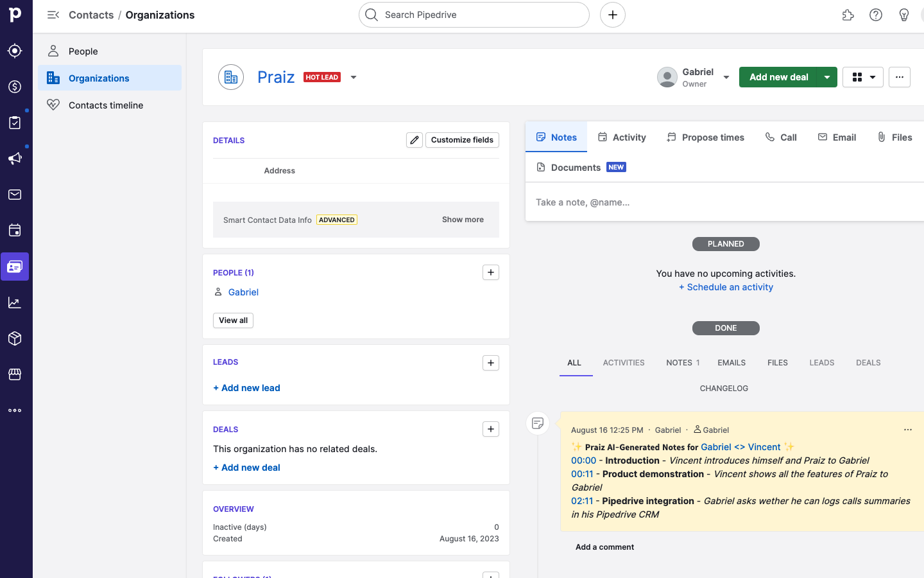Open organization more actions ellipsis button

900,77
